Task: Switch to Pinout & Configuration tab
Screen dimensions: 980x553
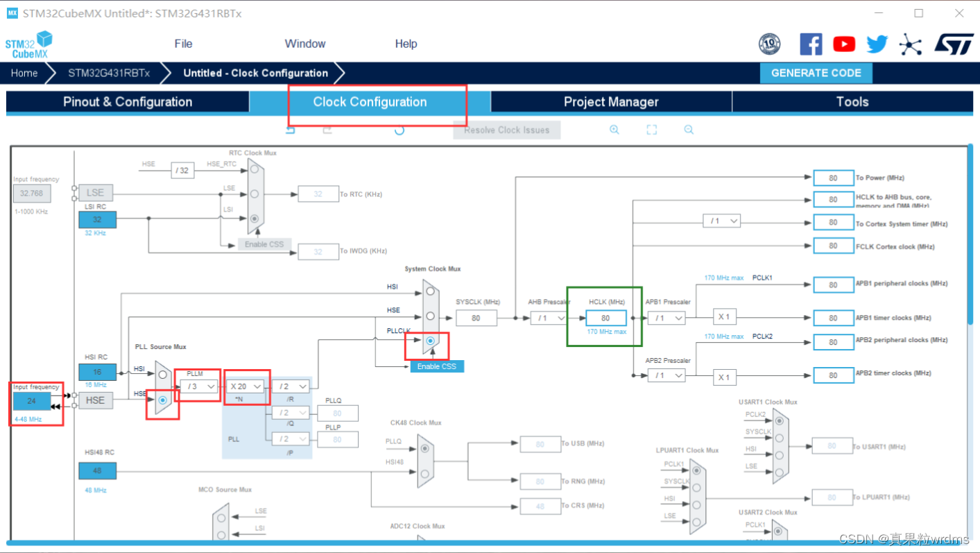Action: [128, 102]
